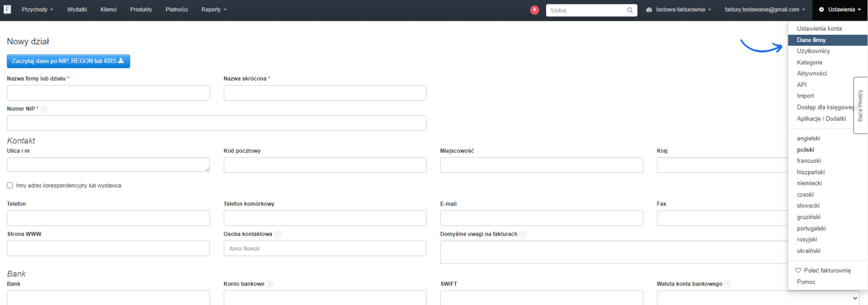Switch language to ukraiński

[809, 251]
